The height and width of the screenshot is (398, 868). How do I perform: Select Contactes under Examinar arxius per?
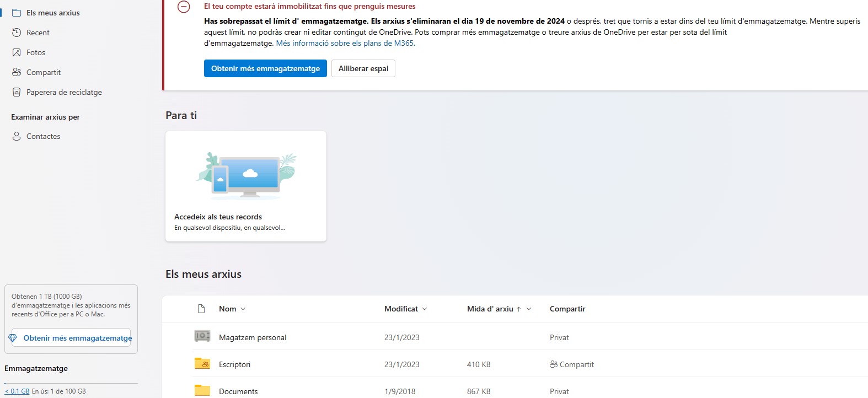43,136
